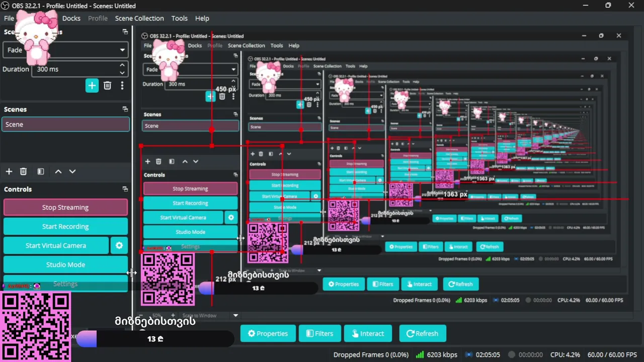Open transition properties three-dot menu
Viewport: 644px width, 362px height.
pos(122,85)
